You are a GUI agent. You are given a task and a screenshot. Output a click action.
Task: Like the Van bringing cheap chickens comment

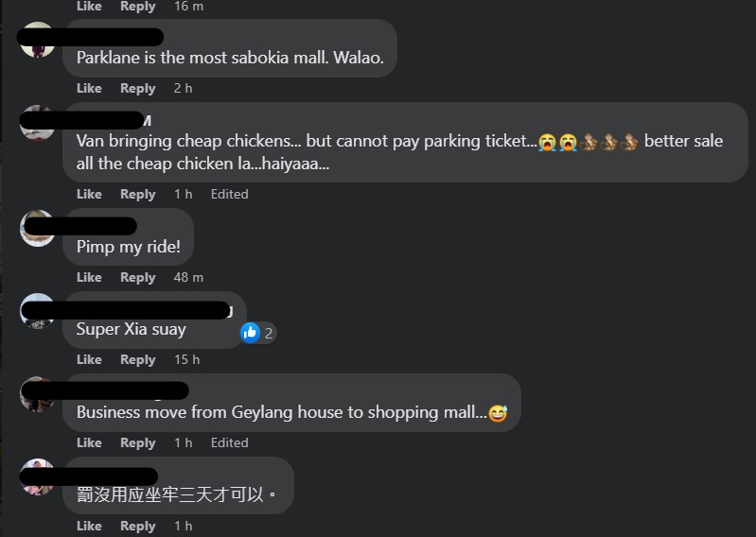pos(89,194)
